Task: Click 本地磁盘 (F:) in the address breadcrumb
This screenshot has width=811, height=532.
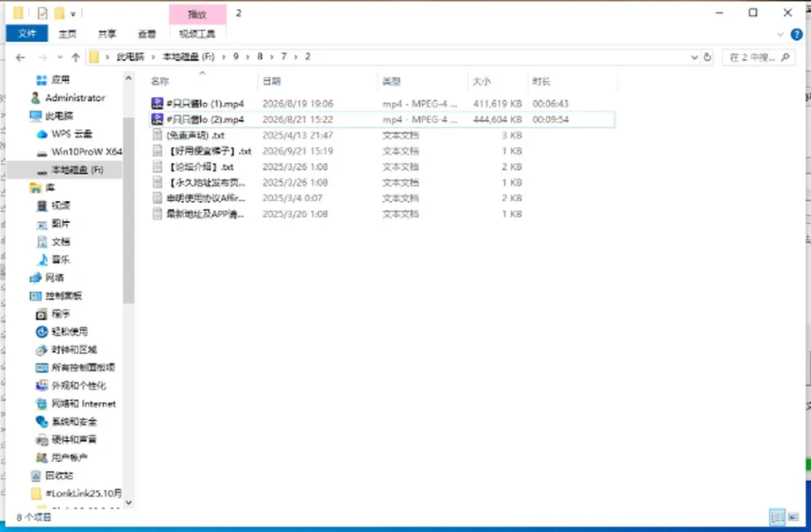Action: (188, 57)
